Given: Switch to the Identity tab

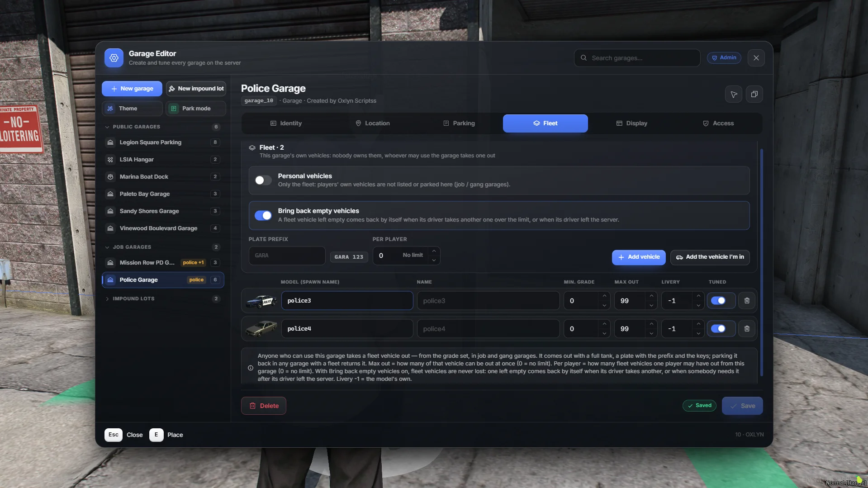Looking at the screenshot, I should pyautogui.click(x=286, y=123).
